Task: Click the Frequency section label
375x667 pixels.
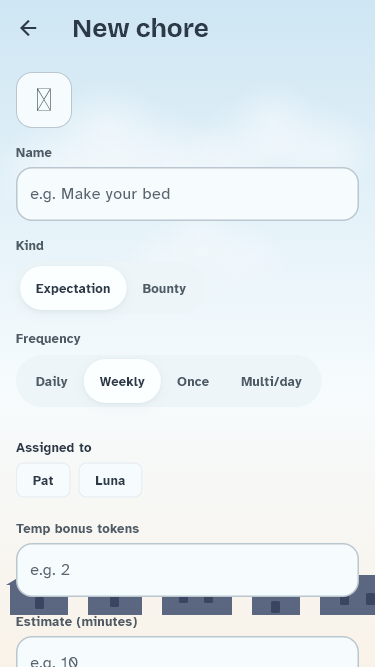Action: [x=48, y=339]
